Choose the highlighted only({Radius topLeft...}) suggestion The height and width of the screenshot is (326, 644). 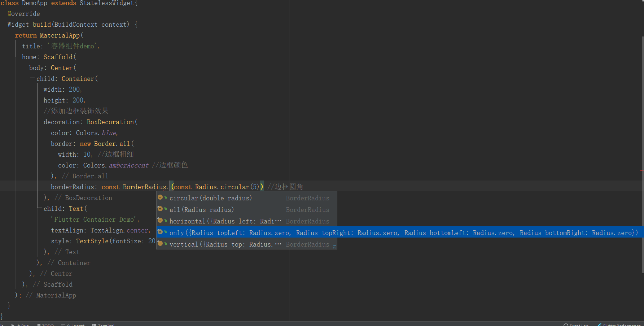[400, 232]
